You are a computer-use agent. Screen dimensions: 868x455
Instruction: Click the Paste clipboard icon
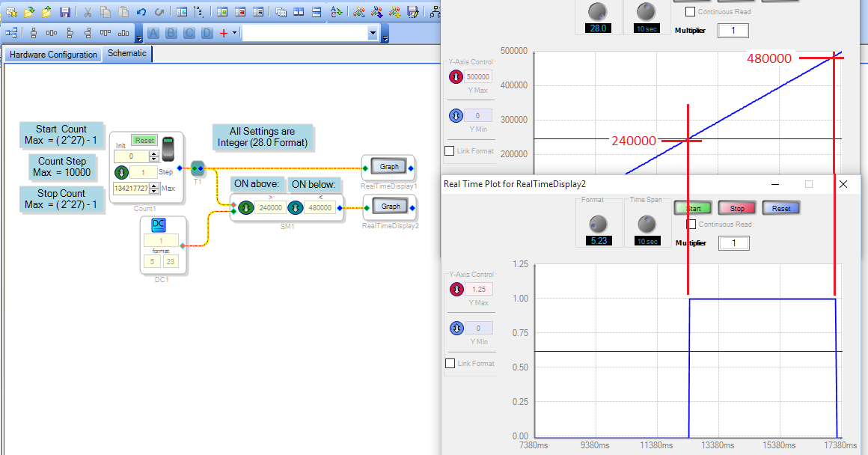tap(123, 12)
